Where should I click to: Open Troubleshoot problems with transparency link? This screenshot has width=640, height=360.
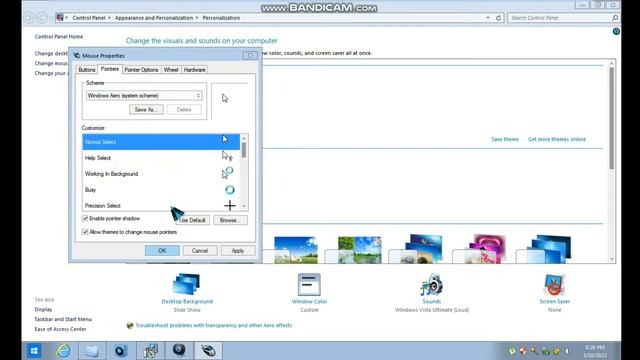click(213, 325)
